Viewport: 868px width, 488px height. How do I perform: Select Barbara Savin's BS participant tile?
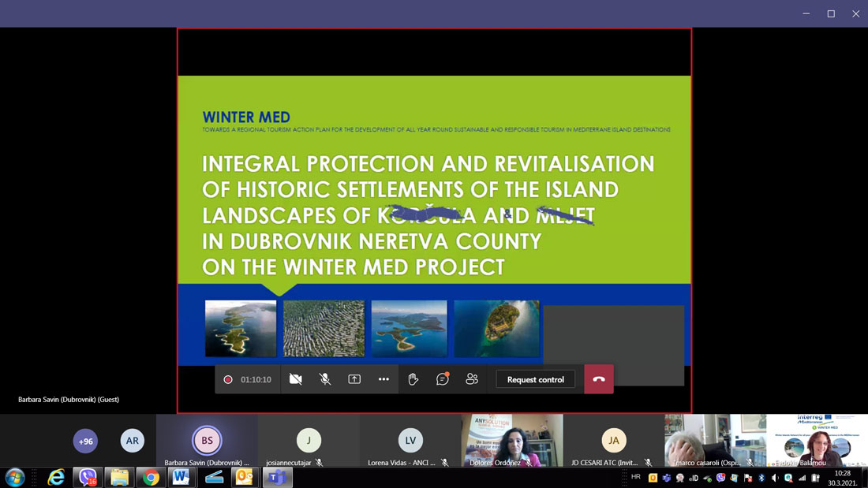[207, 441]
